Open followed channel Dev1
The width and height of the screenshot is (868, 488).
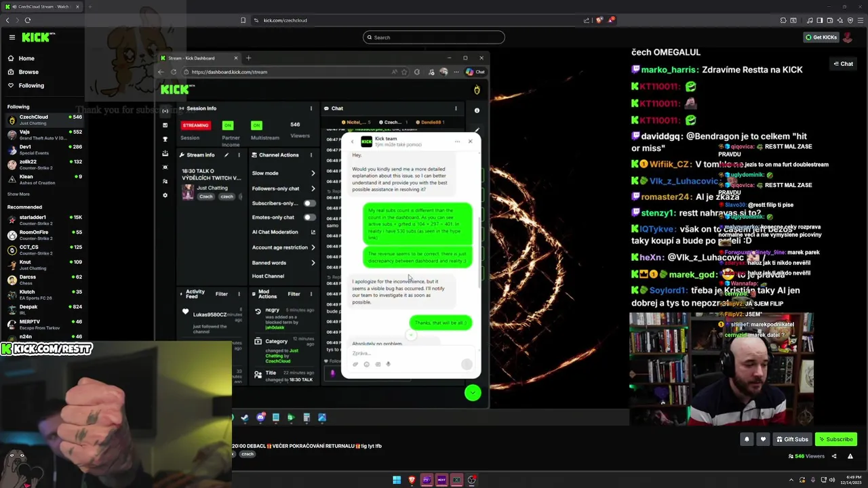click(44, 149)
